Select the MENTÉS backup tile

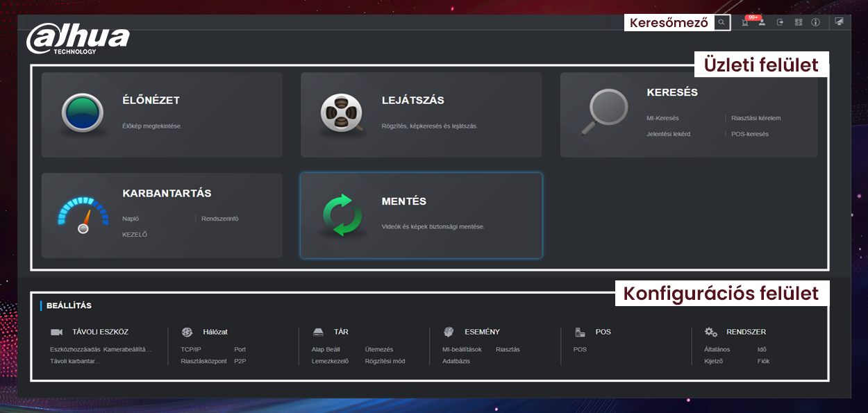point(421,215)
